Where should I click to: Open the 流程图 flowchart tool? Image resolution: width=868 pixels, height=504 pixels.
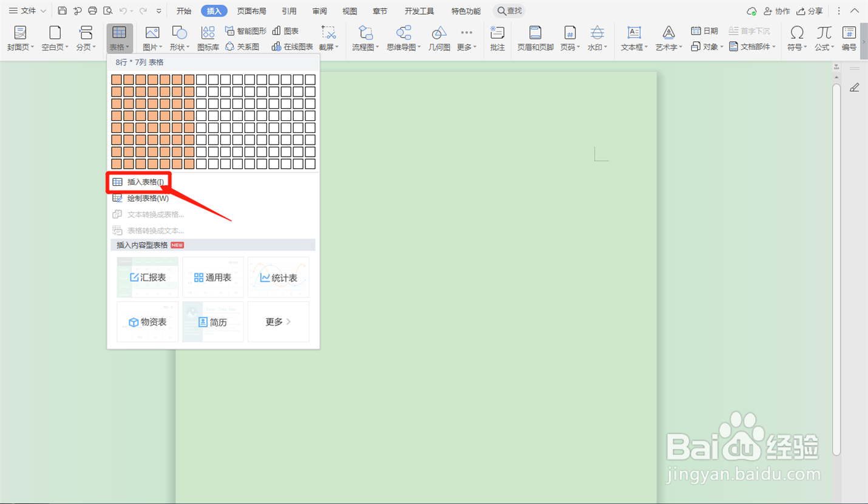(x=365, y=38)
